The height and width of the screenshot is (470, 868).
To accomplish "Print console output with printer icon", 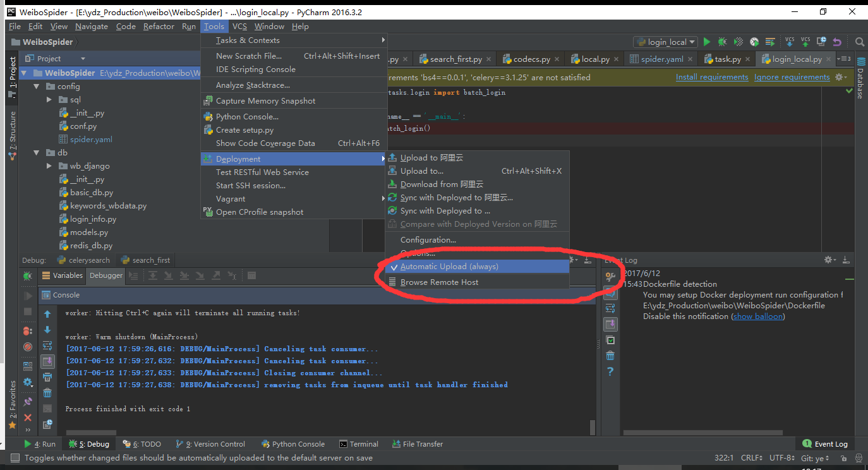I will point(47,377).
